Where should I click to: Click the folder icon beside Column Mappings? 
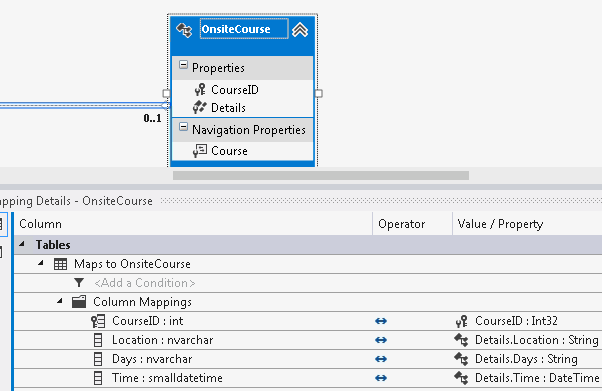click(79, 302)
